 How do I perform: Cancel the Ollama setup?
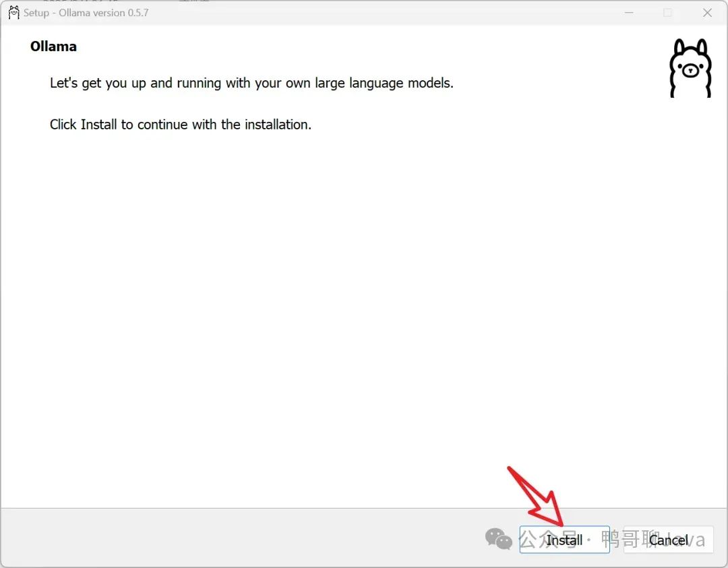click(668, 539)
